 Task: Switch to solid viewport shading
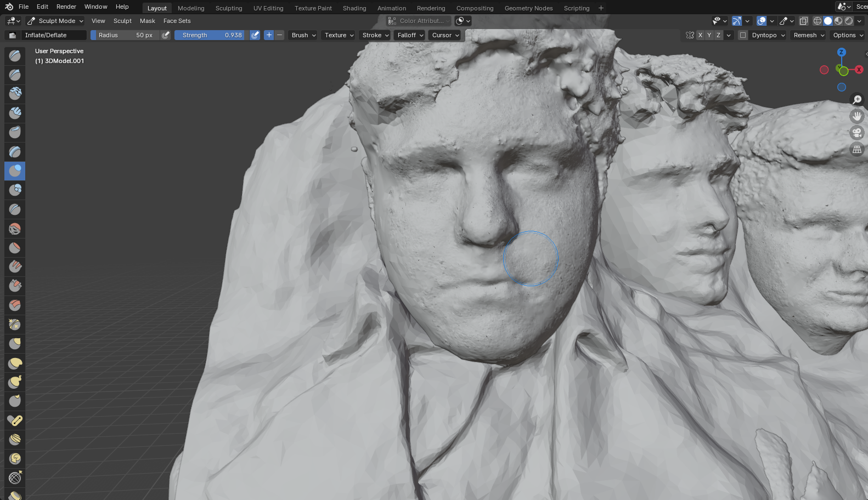[828, 21]
